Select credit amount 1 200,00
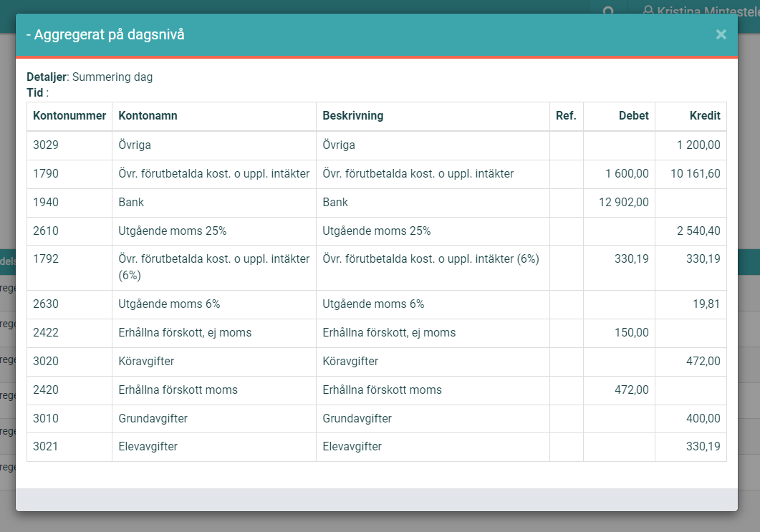760x532 pixels. tap(698, 145)
